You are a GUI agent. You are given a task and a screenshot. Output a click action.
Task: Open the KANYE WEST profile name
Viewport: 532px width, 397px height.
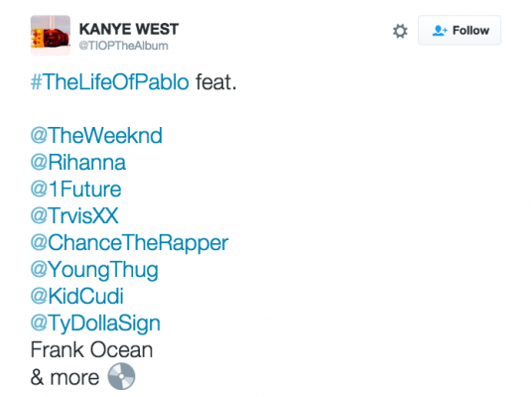(x=129, y=29)
